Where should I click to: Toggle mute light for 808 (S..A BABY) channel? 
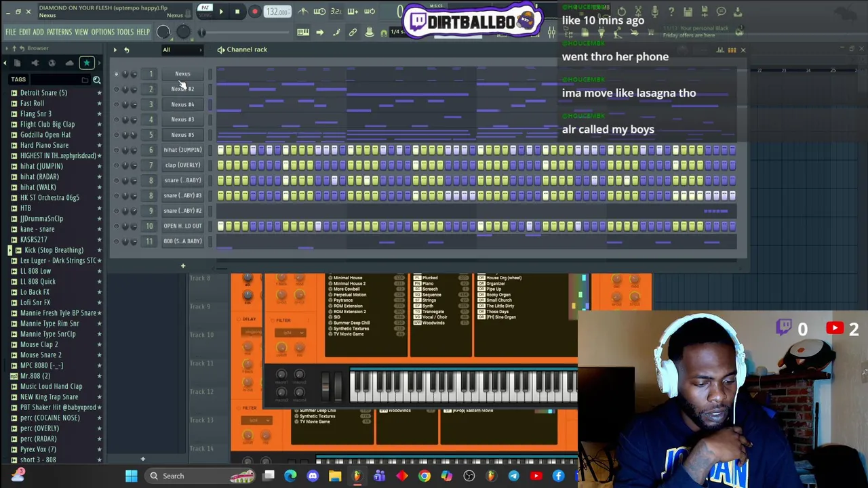(x=116, y=241)
